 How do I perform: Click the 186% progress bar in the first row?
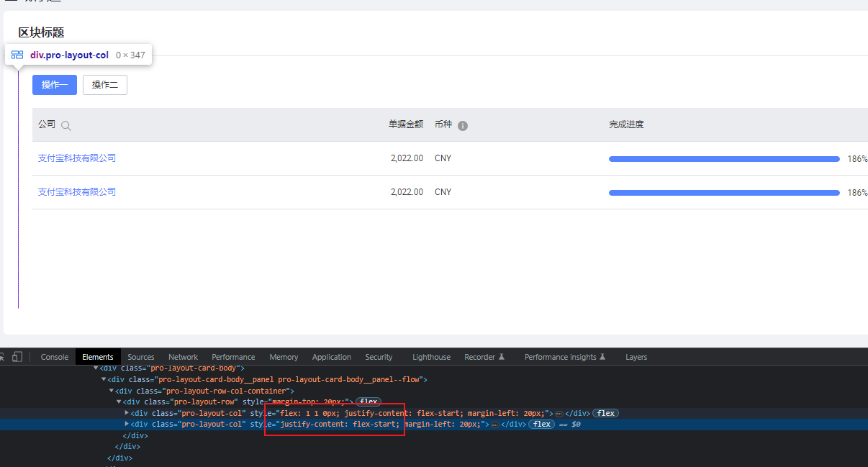coord(723,158)
